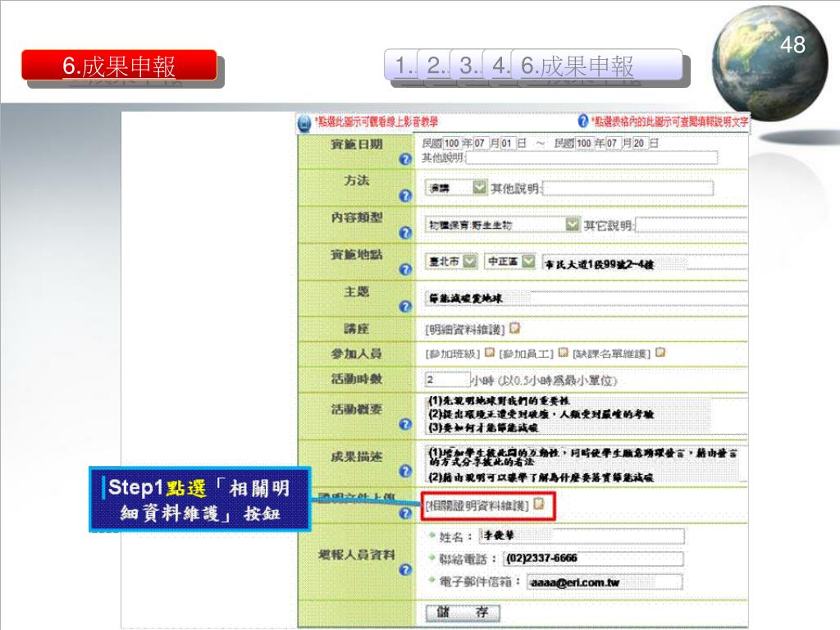Screen dimensions: 840x630
Task: Click the red 6.成果申報 heading button
Action: click(119, 66)
